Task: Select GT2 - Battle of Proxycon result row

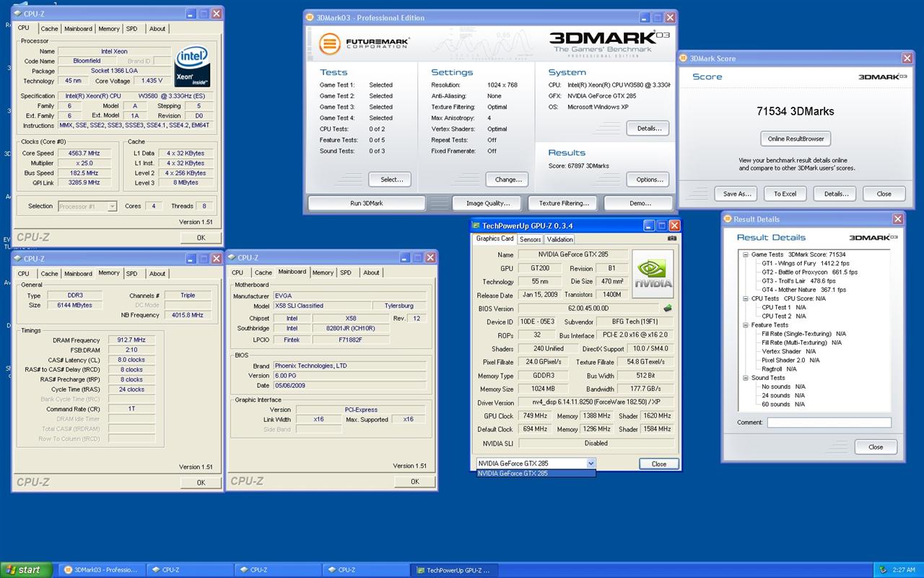Action: pyautogui.click(x=809, y=272)
